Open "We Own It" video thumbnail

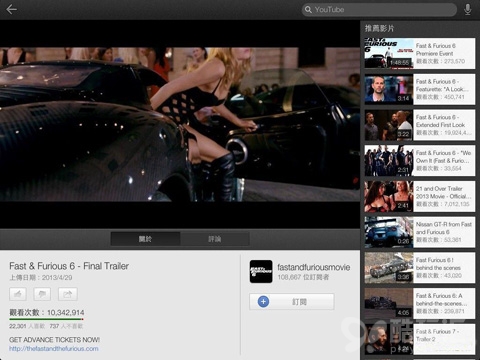pyautogui.click(x=389, y=161)
